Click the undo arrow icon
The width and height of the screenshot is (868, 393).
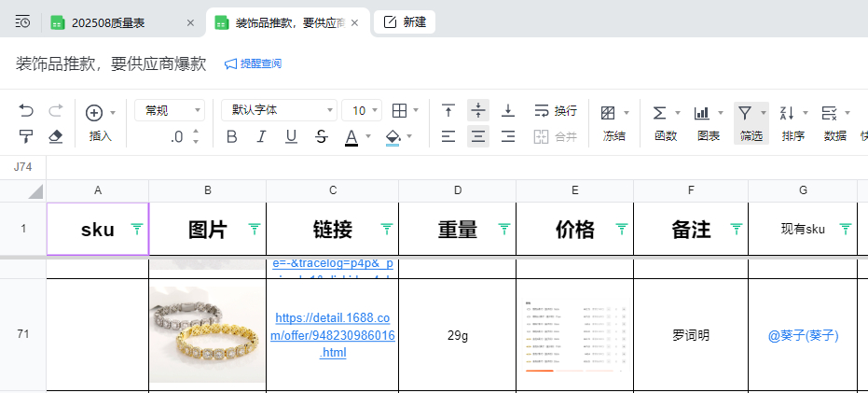(26, 111)
